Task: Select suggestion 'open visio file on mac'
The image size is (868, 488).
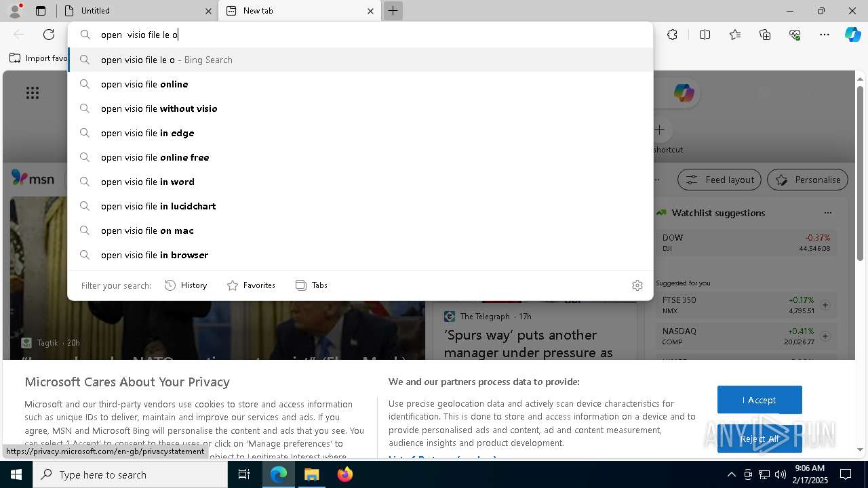Action: click(x=360, y=230)
